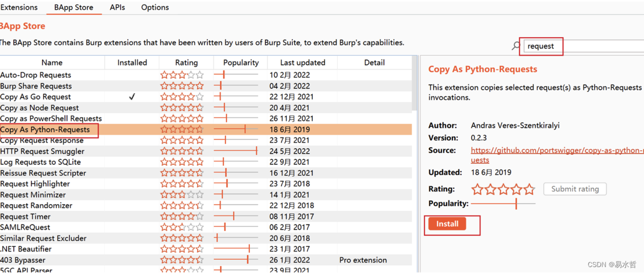
Task: Select .NET Beautifier extension row
Action: [206, 249]
